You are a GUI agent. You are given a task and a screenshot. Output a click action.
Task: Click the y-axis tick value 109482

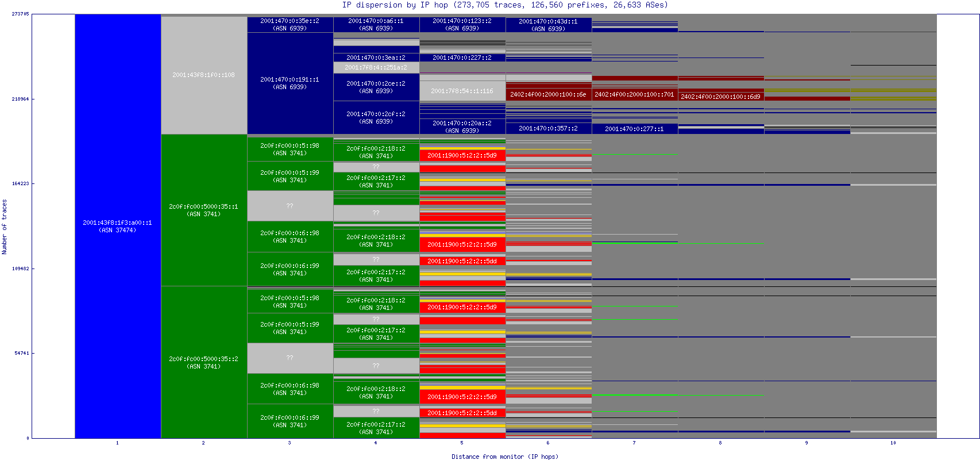[20, 269]
